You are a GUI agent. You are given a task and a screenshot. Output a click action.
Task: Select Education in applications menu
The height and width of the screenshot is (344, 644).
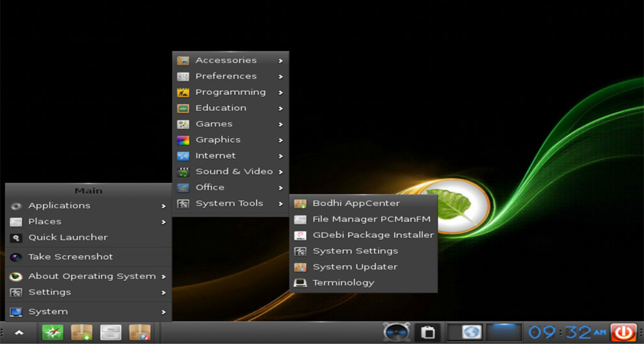tap(230, 109)
